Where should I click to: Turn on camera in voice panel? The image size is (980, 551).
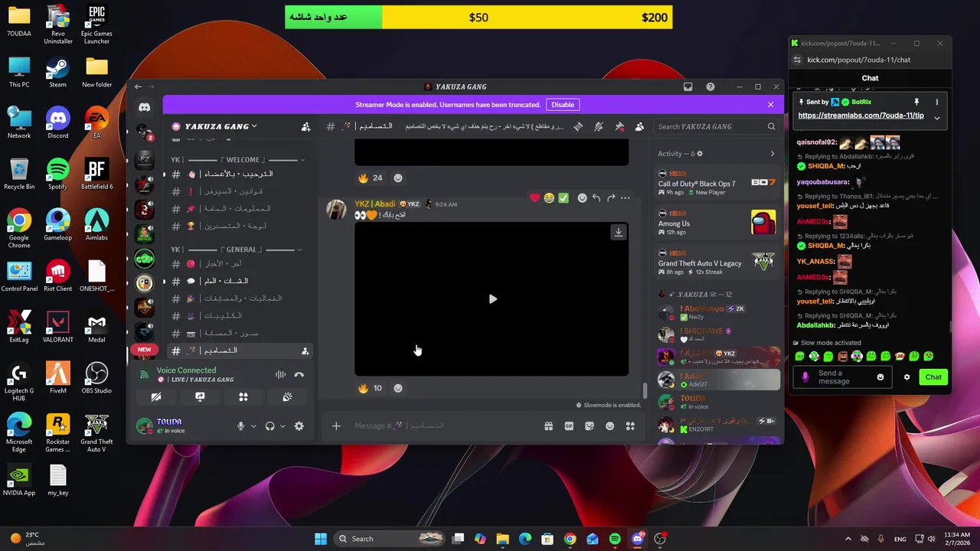[x=156, y=397]
